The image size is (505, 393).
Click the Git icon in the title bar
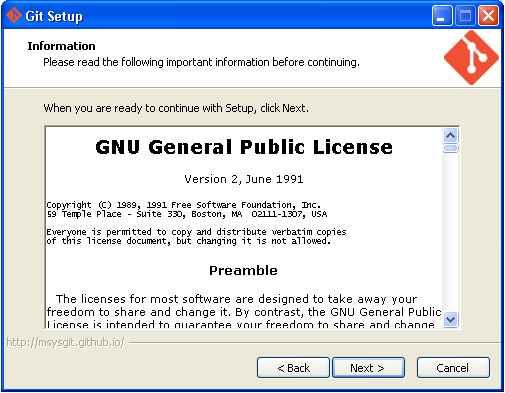(x=14, y=15)
